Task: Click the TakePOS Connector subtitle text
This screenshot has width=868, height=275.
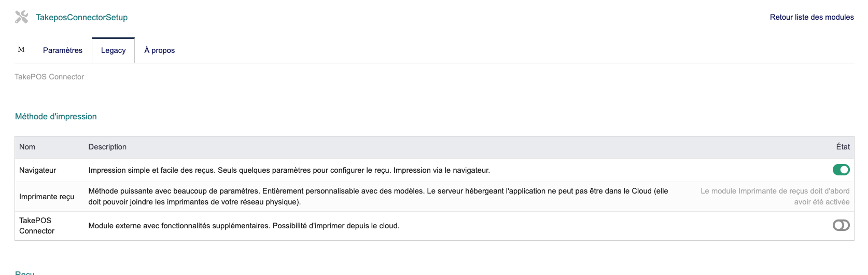Action: [49, 77]
